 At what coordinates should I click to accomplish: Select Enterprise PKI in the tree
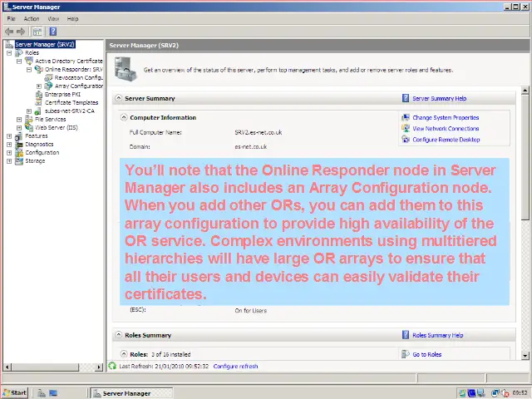pyautogui.click(x=62, y=94)
